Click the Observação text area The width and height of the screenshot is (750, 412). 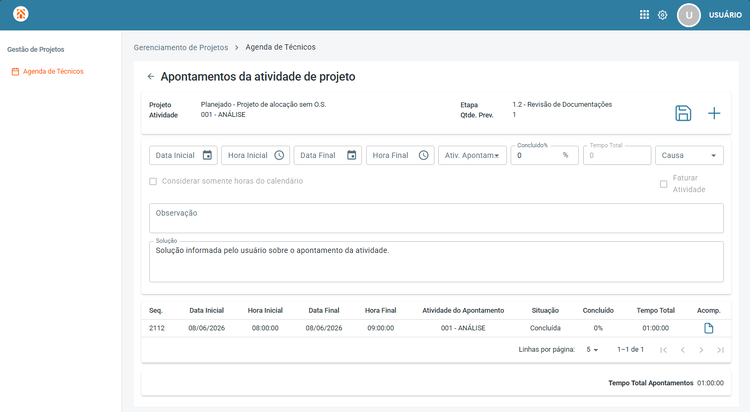436,218
